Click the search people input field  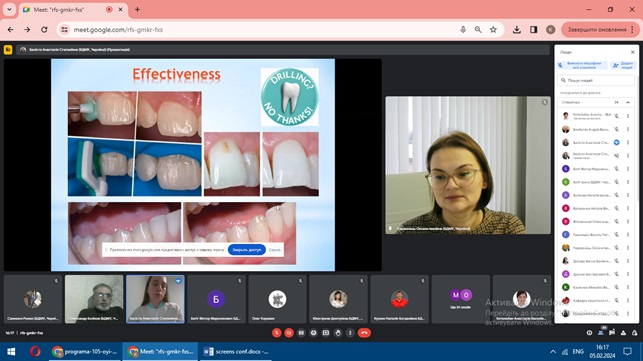tap(597, 80)
